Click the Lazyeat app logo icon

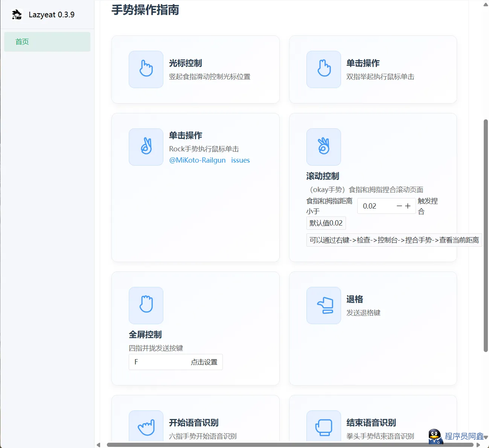pos(17,15)
